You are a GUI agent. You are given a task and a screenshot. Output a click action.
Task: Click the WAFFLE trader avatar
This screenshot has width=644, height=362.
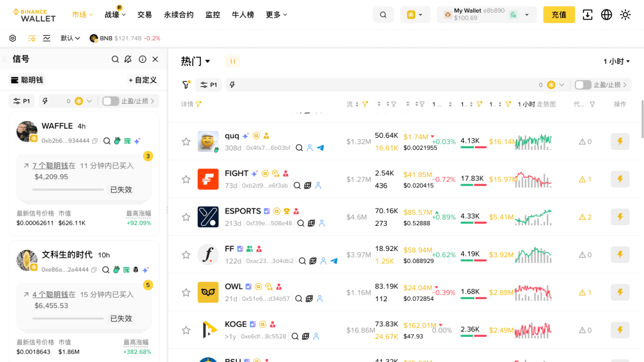[x=27, y=131]
